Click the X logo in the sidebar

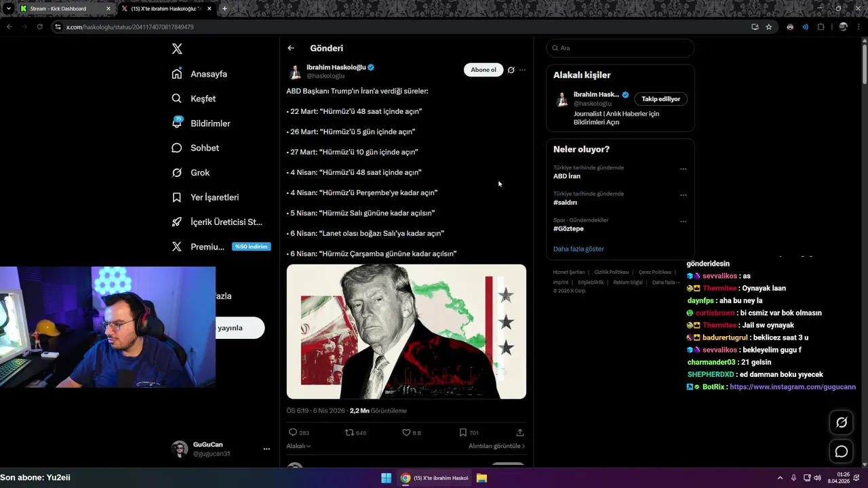click(177, 49)
